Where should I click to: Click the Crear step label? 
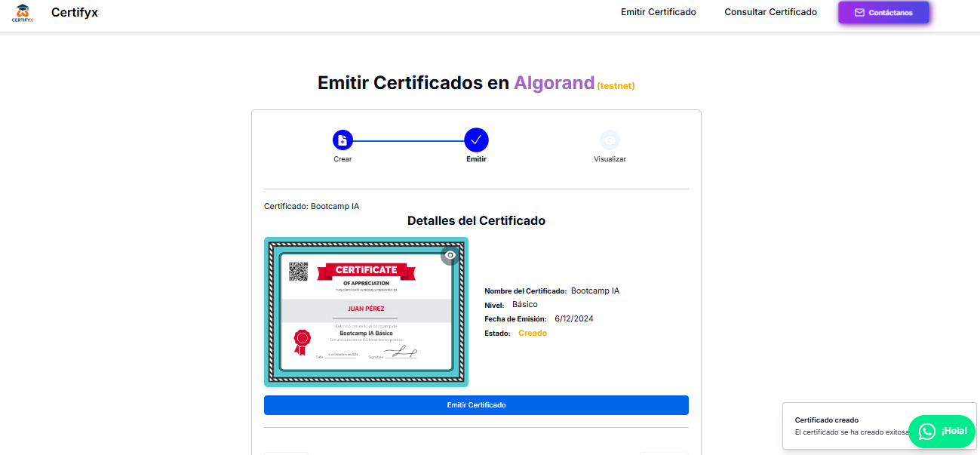[x=343, y=158]
